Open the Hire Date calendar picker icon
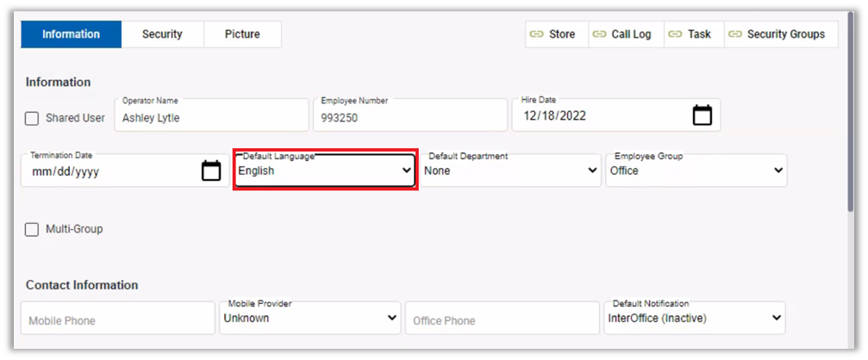Viewport: 868px width, 360px height. (x=703, y=115)
